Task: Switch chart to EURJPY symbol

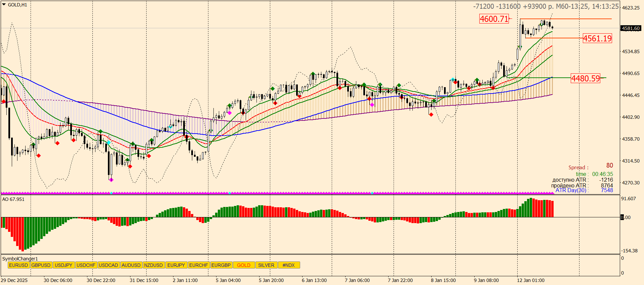Action: (176, 265)
